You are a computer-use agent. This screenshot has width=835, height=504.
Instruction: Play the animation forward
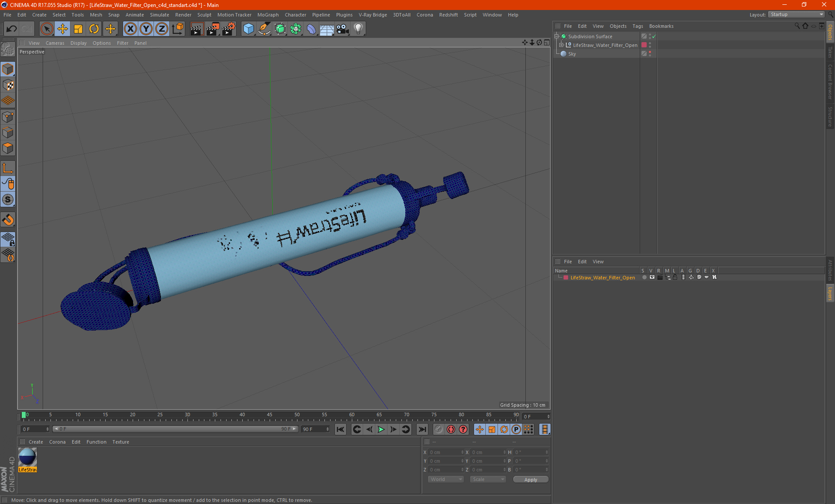(x=381, y=429)
